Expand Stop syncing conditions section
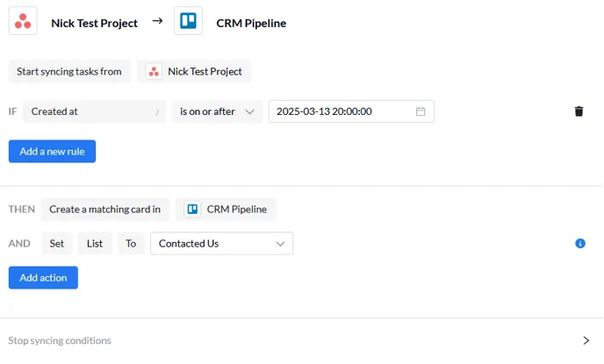Viewport: 604px width, 364px height. tap(586, 340)
